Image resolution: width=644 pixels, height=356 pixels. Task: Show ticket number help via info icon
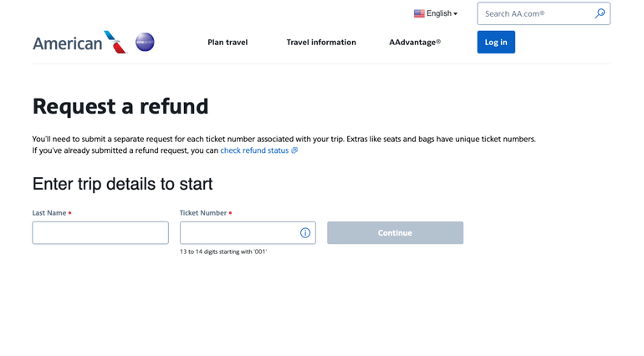305,233
